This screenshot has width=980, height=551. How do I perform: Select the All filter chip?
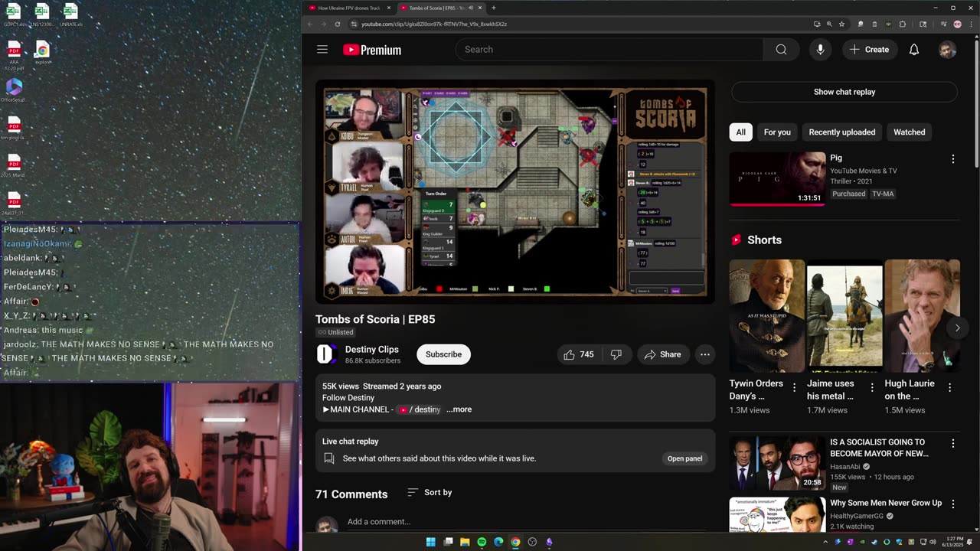(740, 132)
